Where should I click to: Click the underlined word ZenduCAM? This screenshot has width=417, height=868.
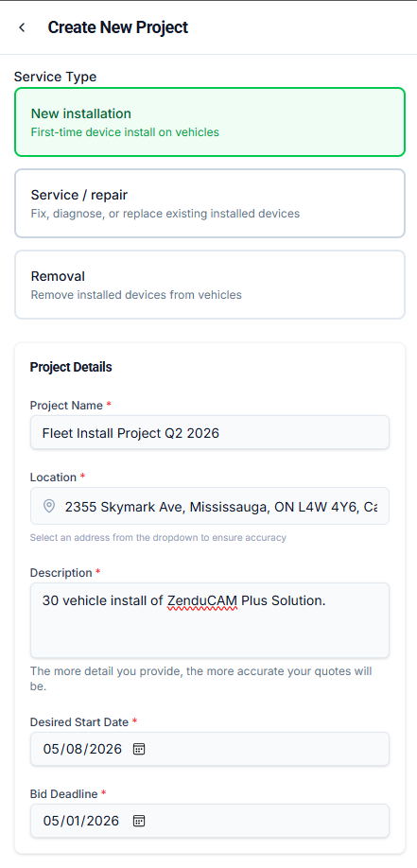pyautogui.click(x=202, y=600)
